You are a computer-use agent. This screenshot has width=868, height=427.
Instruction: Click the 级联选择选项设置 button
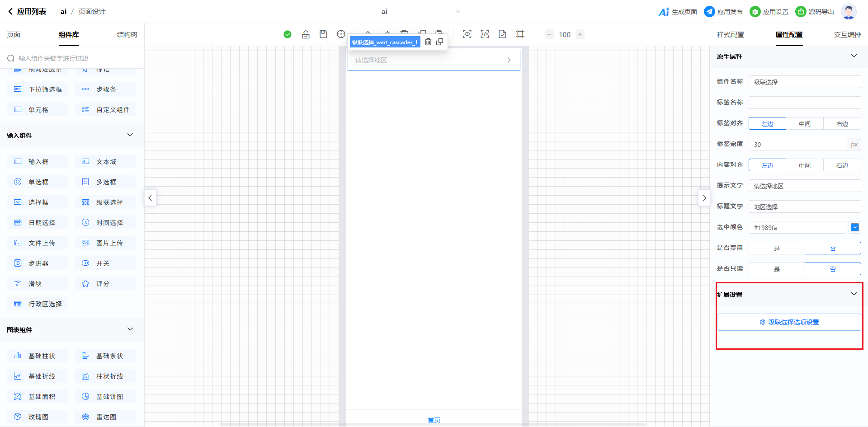(x=789, y=322)
